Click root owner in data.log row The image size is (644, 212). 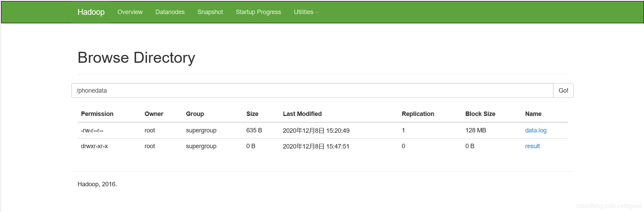tap(150, 130)
